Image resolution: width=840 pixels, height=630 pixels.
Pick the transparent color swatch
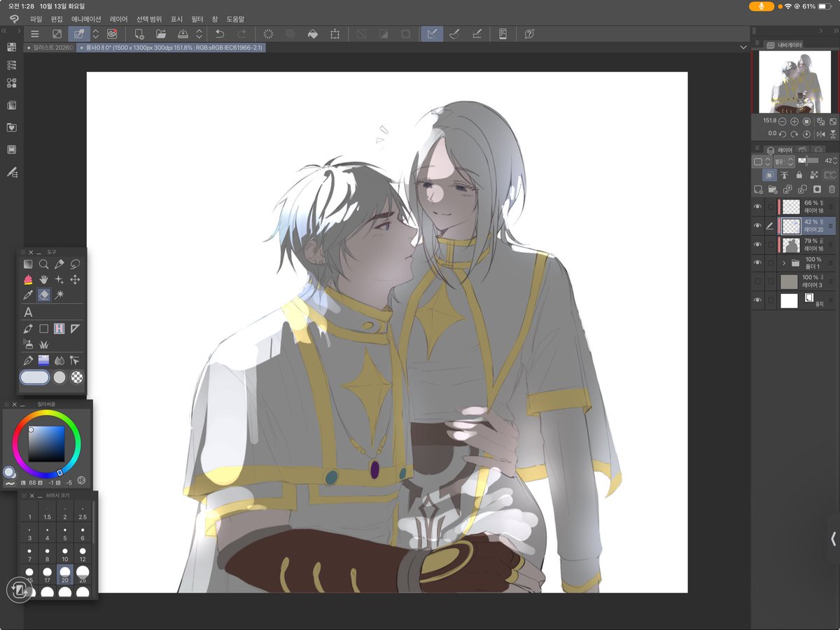[77, 377]
